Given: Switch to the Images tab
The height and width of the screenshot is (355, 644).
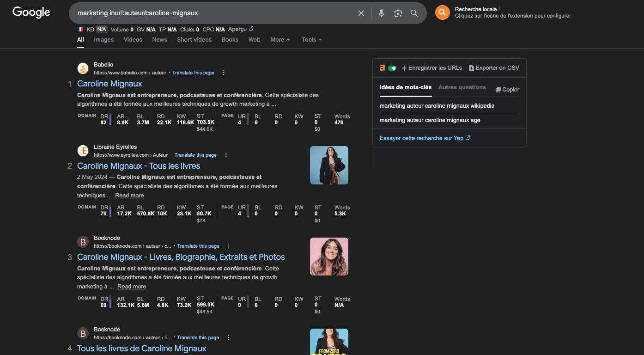Looking at the screenshot, I should (103, 40).
